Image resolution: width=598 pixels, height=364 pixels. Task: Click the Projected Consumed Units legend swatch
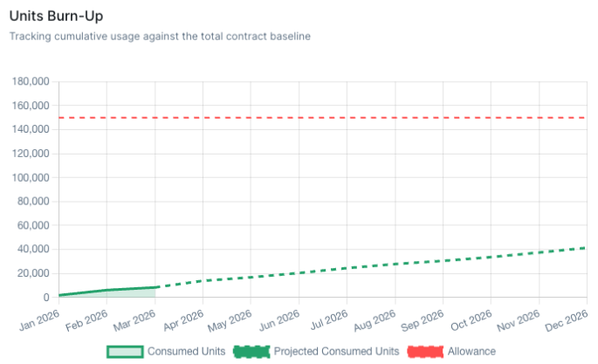point(251,351)
